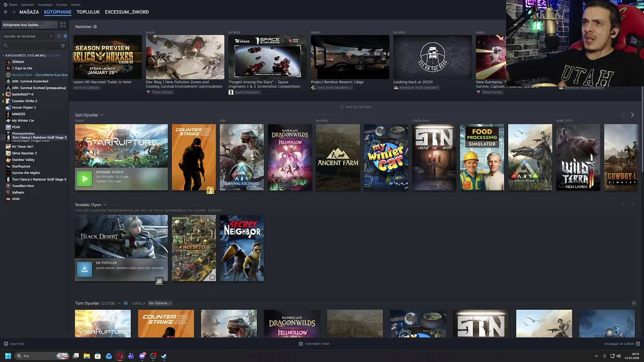Open My Winter Car cover in Son Oyunlar

click(x=386, y=157)
